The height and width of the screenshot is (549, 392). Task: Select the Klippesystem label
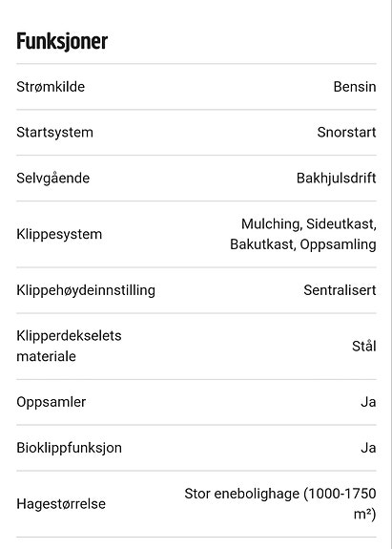59,234
